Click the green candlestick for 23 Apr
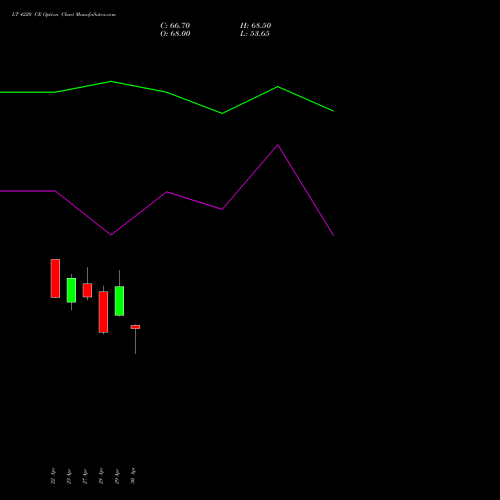The width and height of the screenshot is (500, 500). point(71,290)
